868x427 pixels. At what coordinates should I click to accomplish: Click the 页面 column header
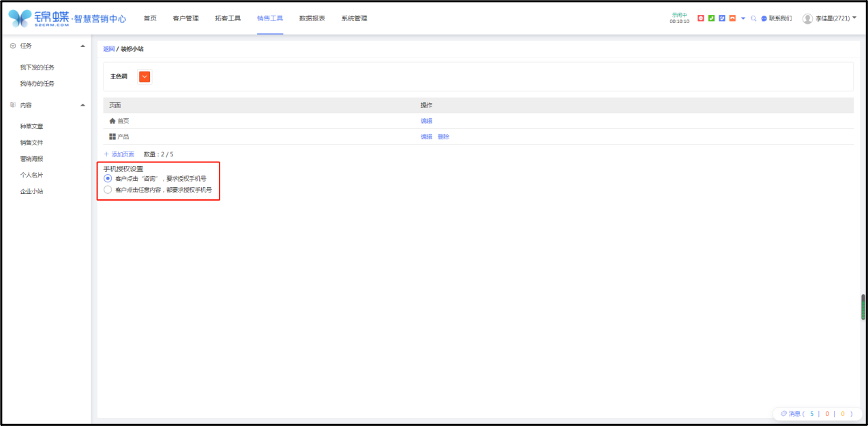[x=115, y=105]
